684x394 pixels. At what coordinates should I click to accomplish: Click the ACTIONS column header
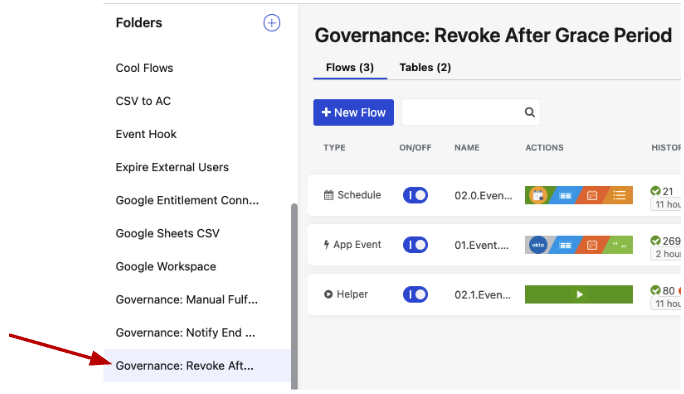(x=544, y=148)
